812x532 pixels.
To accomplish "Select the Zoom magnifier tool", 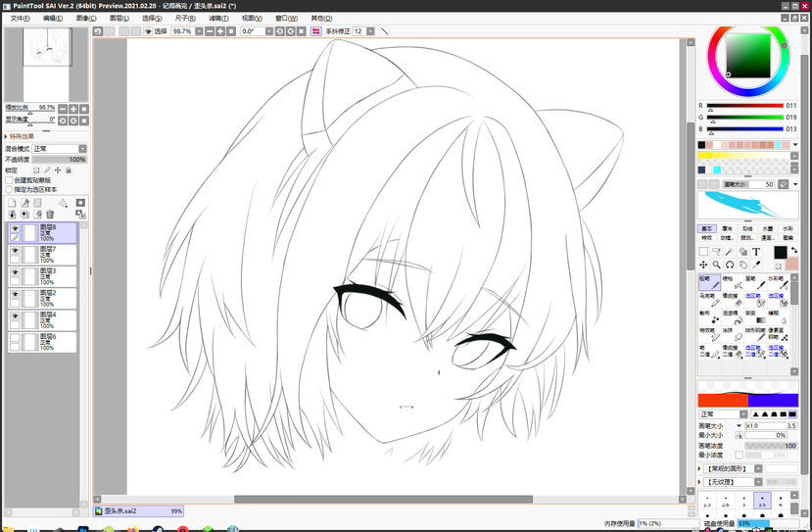I will [x=717, y=265].
